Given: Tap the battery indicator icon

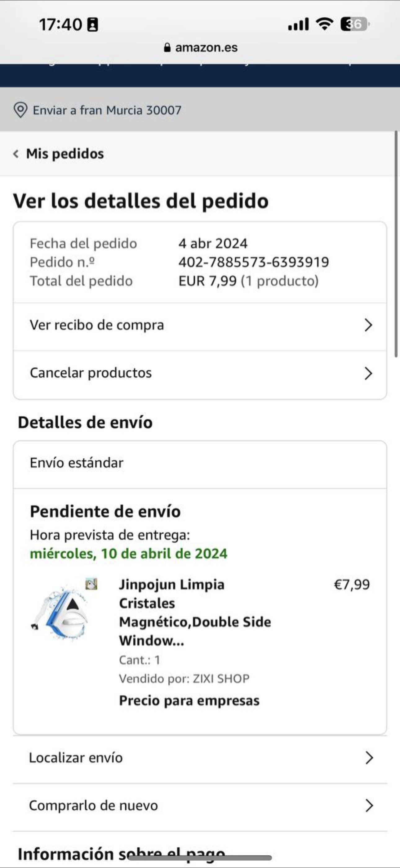Looking at the screenshot, I should (354, 24).
